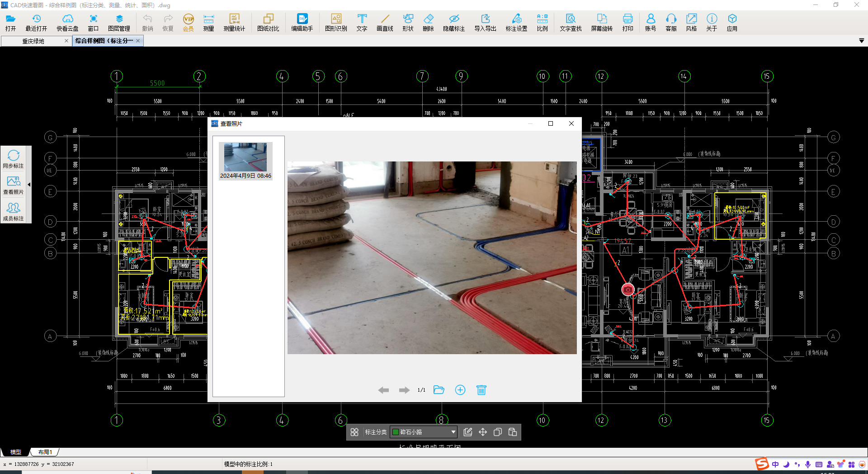Click the 图层管理 layer management icon
Screen dimensions: 868x474
point(119,22)
